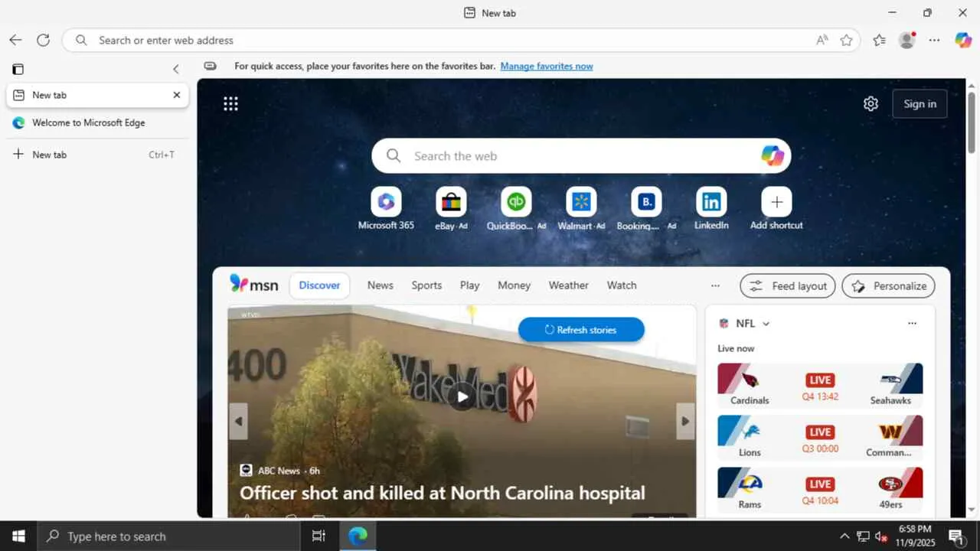
Task: Switch to the Sports tab
Action: coord(426,285)
